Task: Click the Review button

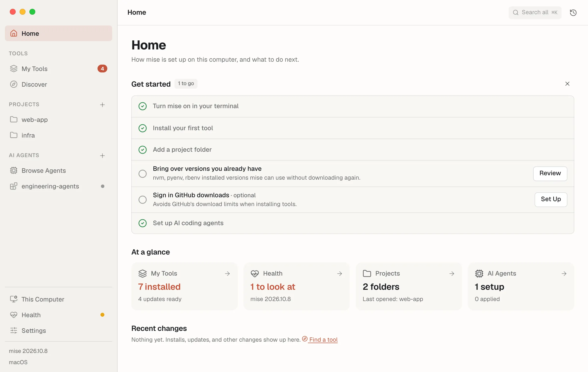Action: pos(550,174)
